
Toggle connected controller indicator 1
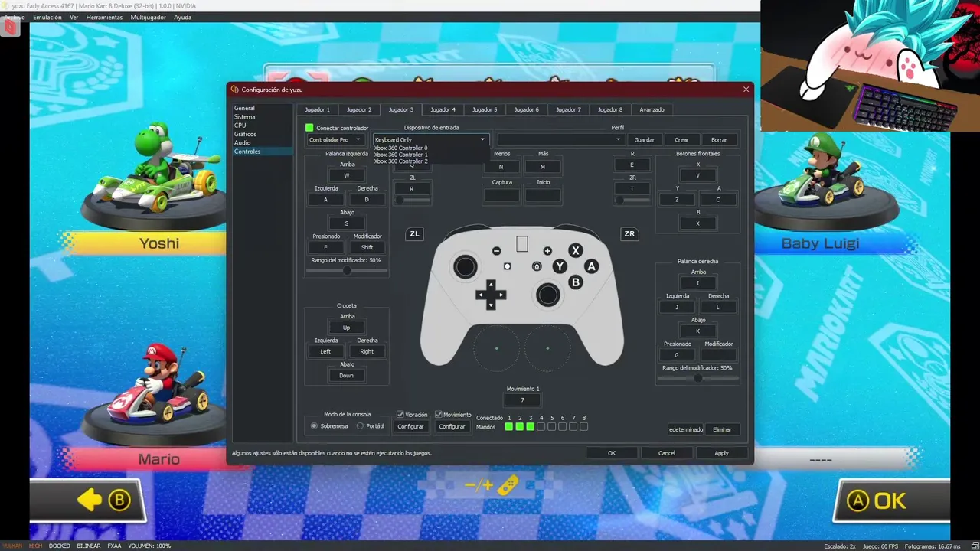tap(509, 426)
